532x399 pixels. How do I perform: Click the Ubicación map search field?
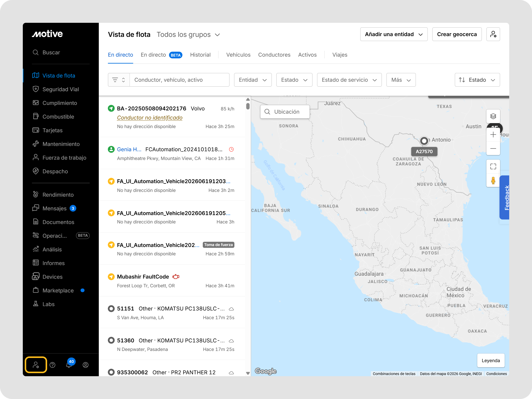coord(285,112)
